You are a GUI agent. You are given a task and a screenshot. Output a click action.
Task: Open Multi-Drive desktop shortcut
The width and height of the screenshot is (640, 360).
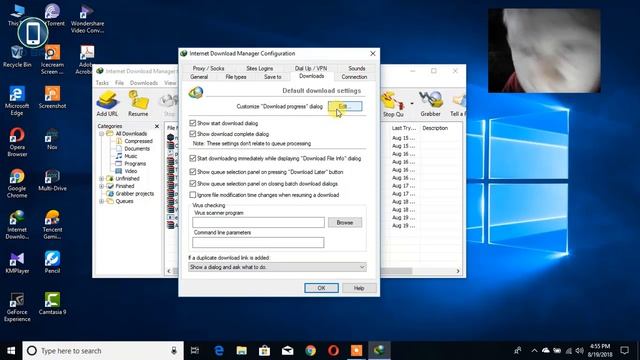click(52, 180)
